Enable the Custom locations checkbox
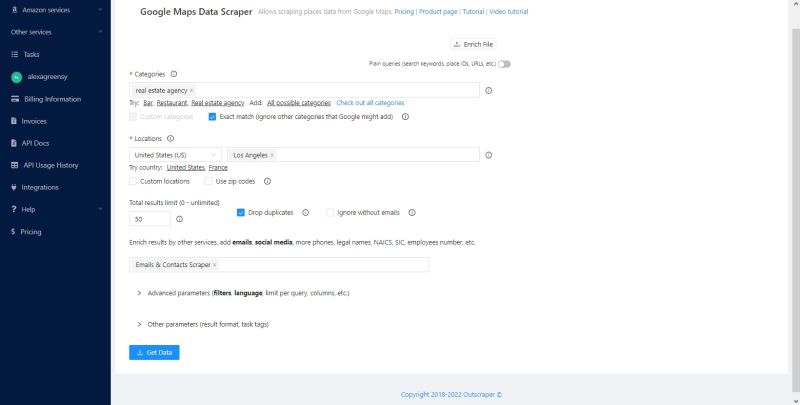800x405 pixels. (133, 181)
